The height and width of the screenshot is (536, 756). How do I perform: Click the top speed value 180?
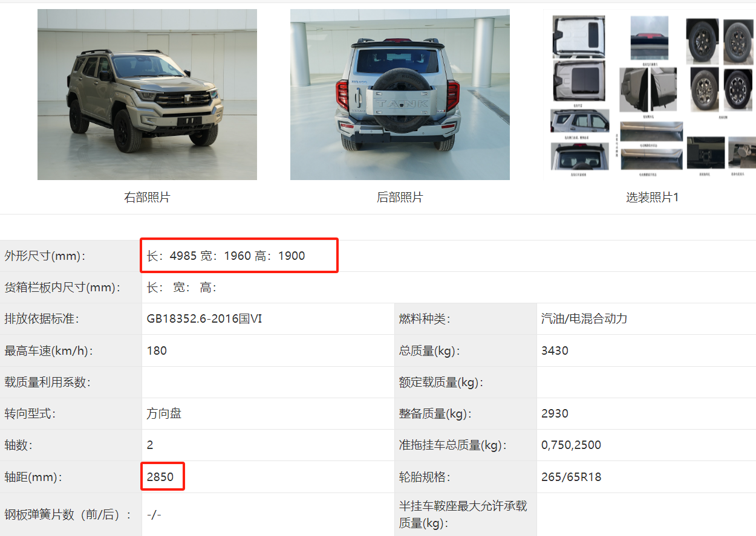click(x=157, y=350)
